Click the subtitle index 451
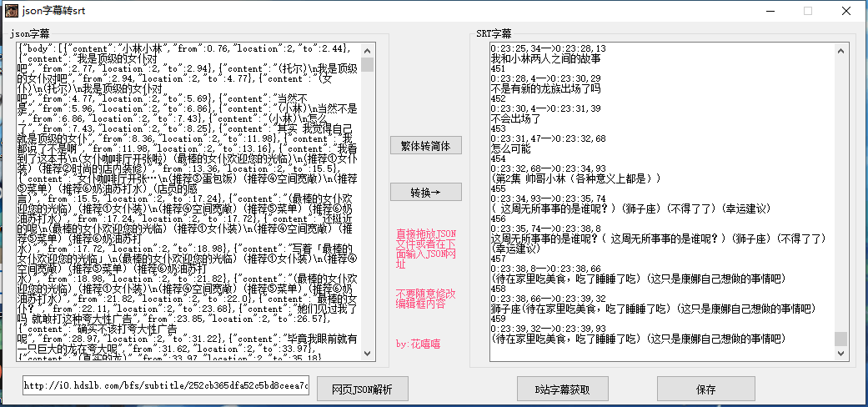This screenshot has width=868, height=407. (x=498, y=68)
